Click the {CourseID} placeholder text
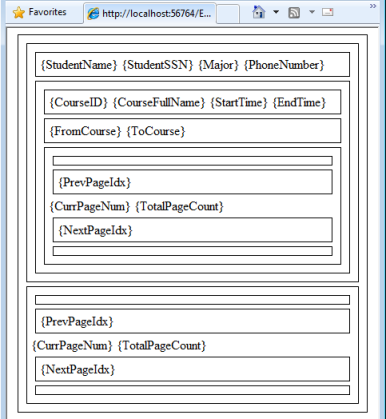Image resolution: width=386 pixels, height=419 pixels. point(79,102)
